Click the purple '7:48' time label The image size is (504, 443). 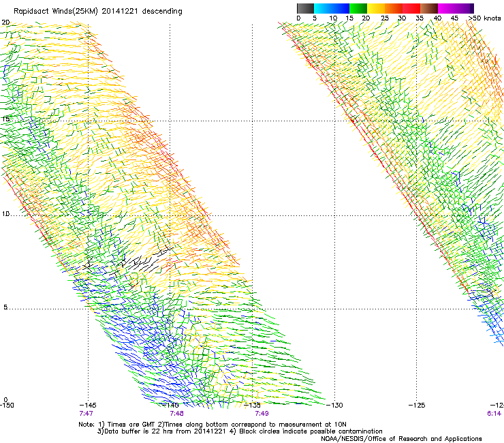[x=177, y=414]
